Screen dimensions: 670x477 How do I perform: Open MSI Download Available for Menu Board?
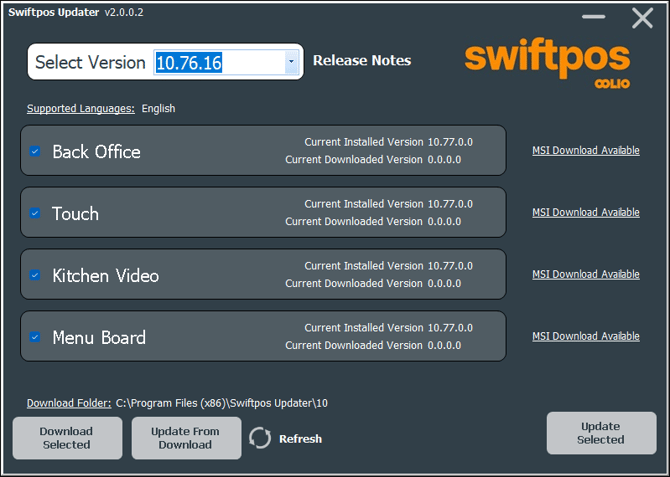(x=585, y=336)
